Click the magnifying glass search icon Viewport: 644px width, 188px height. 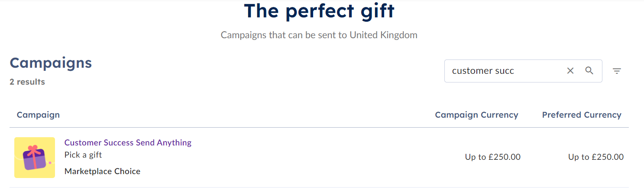point(589,71)
